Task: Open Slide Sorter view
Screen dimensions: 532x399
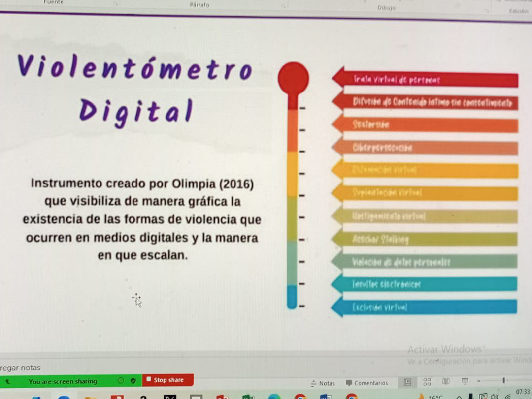Action: (x=427, y=382)
